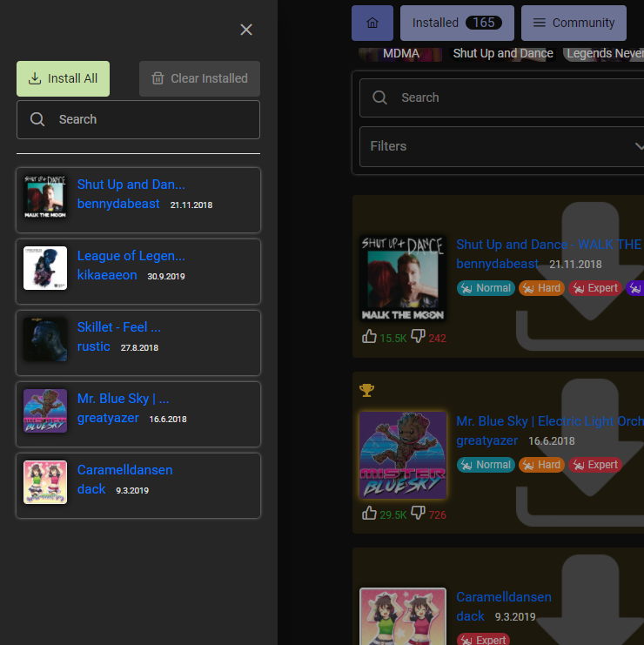Image resolution: width=644 pixels, height=645 pixels.
Task: Select Expert difficulty on Caramelldansen
Action: [484, 640]
